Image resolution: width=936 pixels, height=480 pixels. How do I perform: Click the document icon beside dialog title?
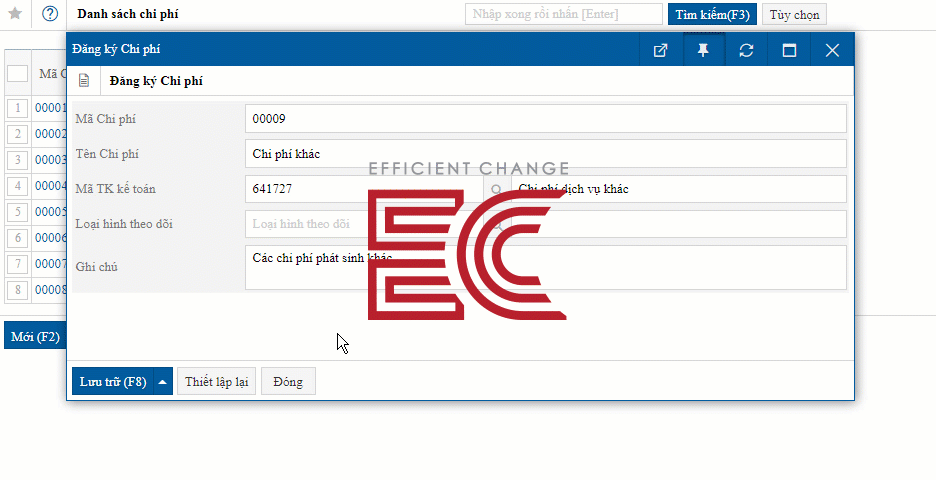point(84,81)
